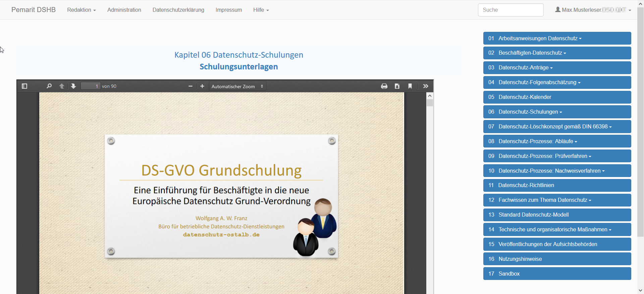Toggle the PDF viewer sidebar
The height and width of the screenshot is (294, 644).
coord(24,86)
